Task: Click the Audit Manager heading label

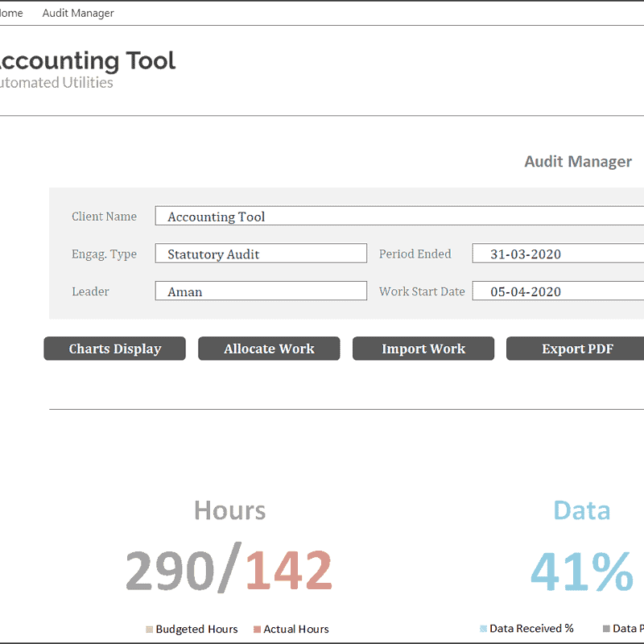Action: pos(578,161)
